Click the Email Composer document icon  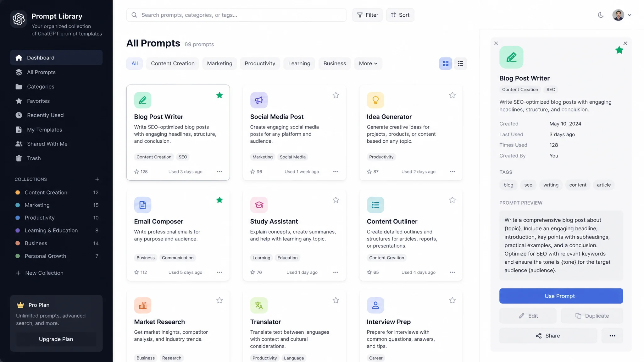coord(143,205)
